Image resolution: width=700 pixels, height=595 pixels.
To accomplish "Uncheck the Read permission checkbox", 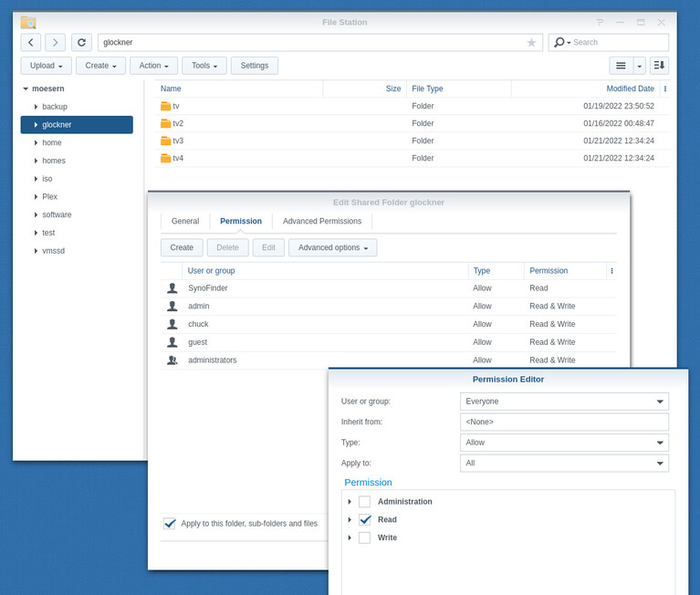I will pos(365,519).
